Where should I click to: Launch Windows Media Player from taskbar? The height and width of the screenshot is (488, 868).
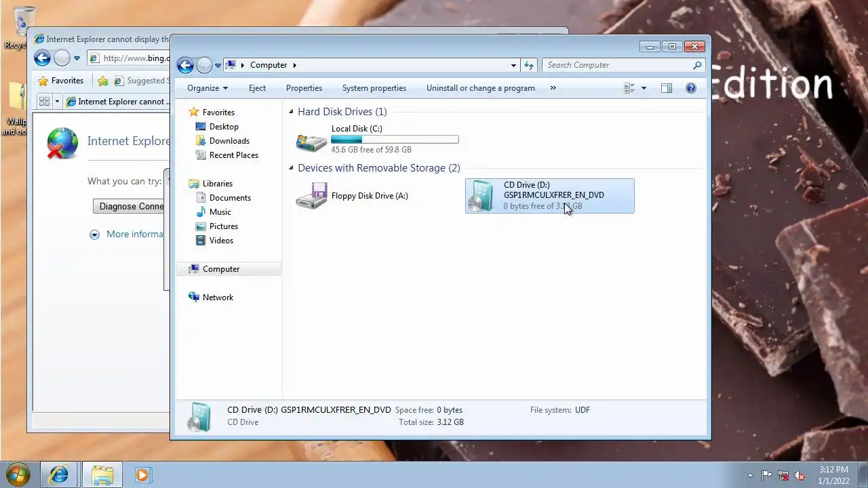142,475
